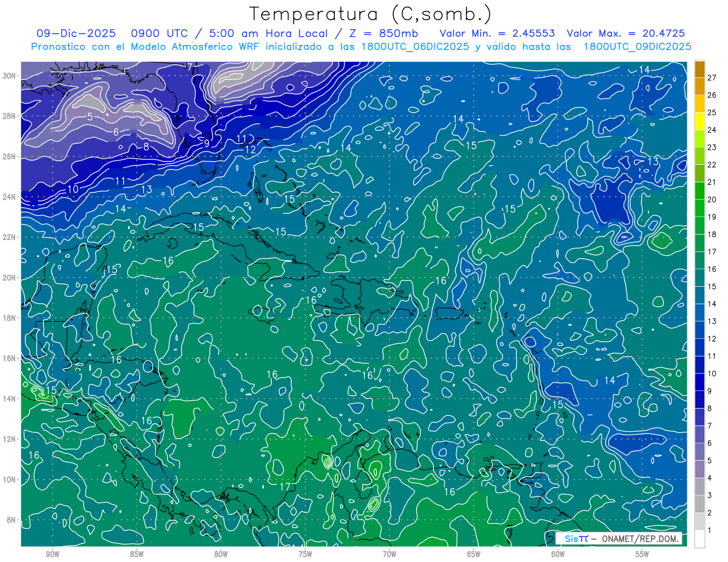The height and width of the screenshot is (562, 728).
Task: Click legend value 27
Action: click(x=712, y=78)
